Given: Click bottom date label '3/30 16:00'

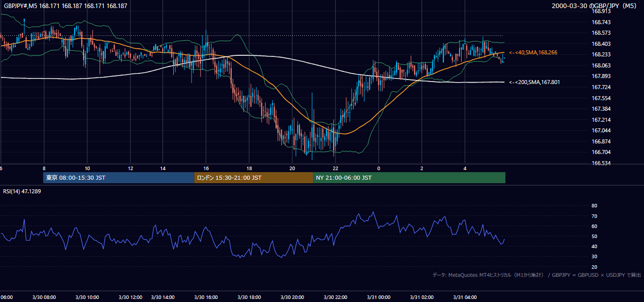Looking at the screenshot, I should click(206, 297).
